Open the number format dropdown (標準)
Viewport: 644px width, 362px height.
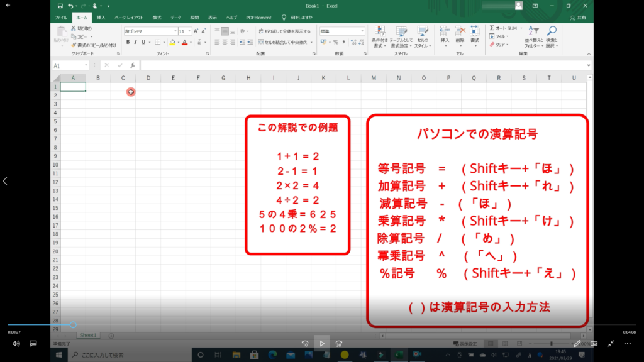[362, 31]
